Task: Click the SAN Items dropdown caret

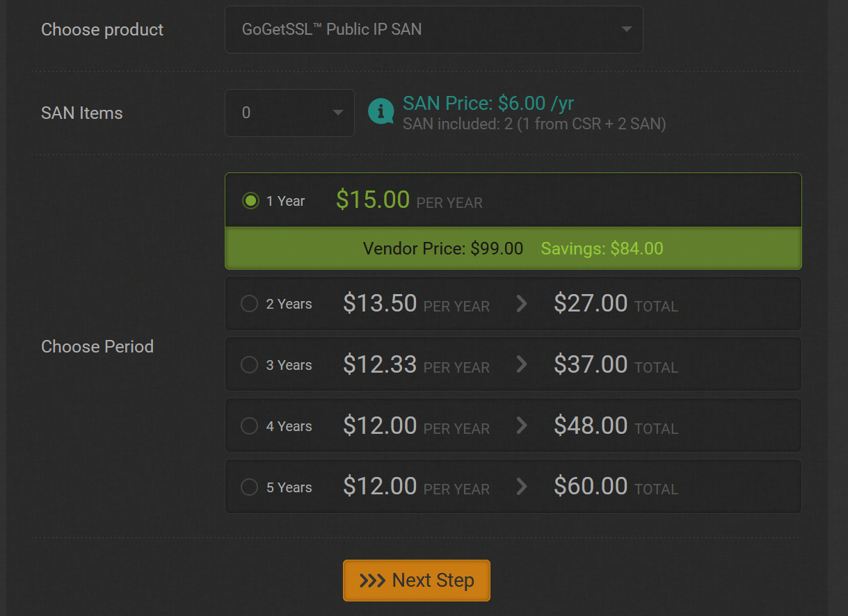Action: [338, 113]
